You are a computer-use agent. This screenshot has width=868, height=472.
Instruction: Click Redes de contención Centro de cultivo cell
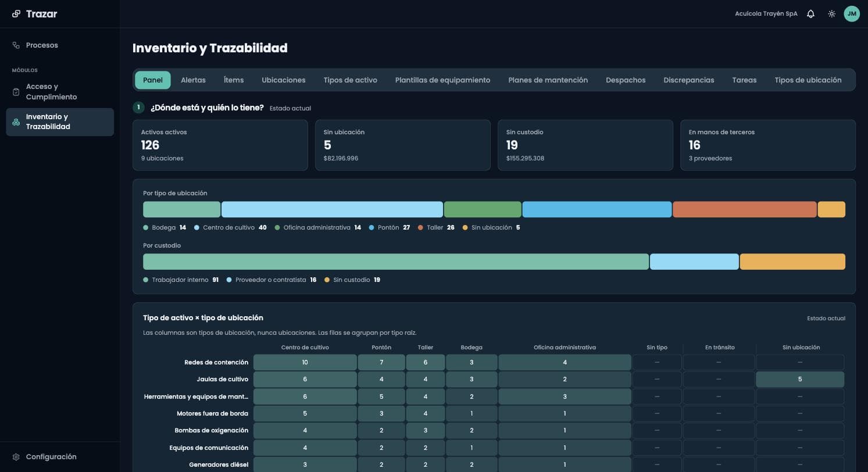(305, 363)
